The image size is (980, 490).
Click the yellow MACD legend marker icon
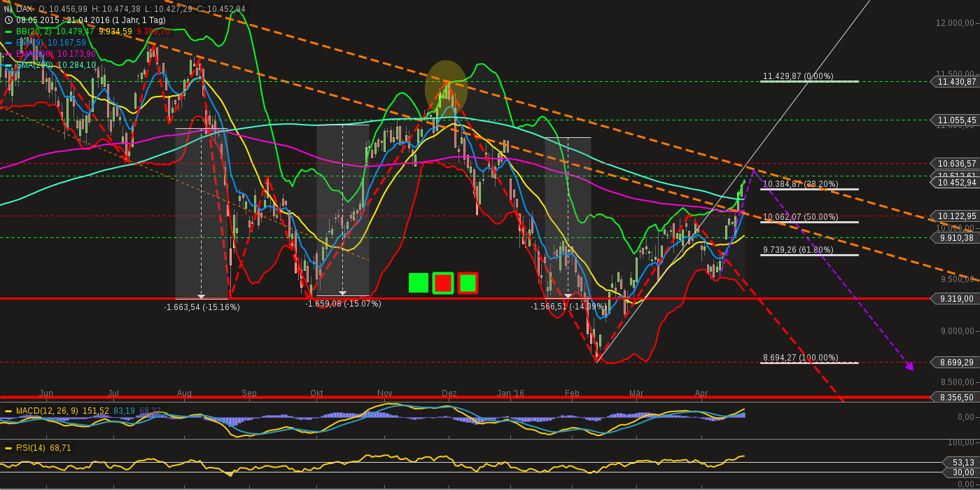pos(8,412)
